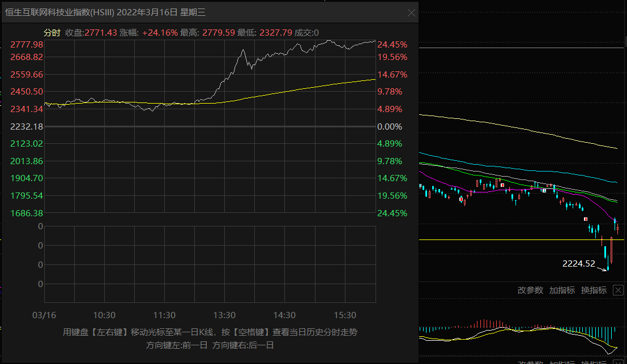Click the 1904.70 green price label
This screenshot has width=627, height=364.
[x=27, y=178]
